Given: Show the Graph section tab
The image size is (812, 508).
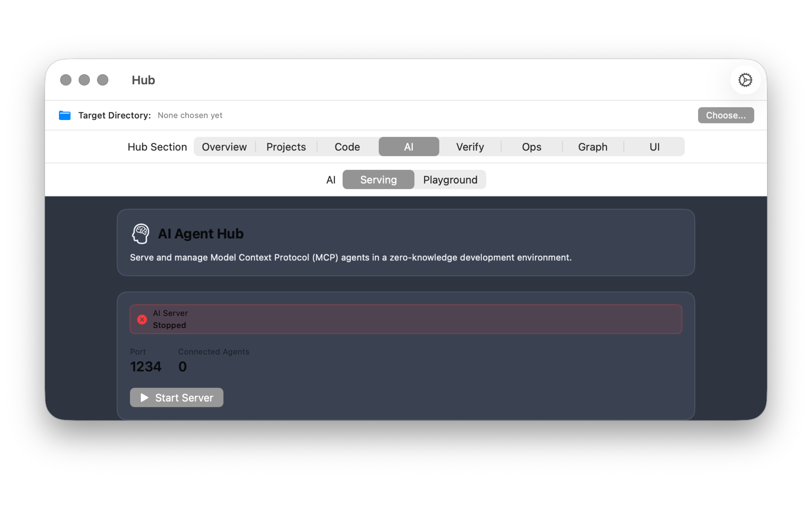Looking at the screenshot, I should (593, 147).
